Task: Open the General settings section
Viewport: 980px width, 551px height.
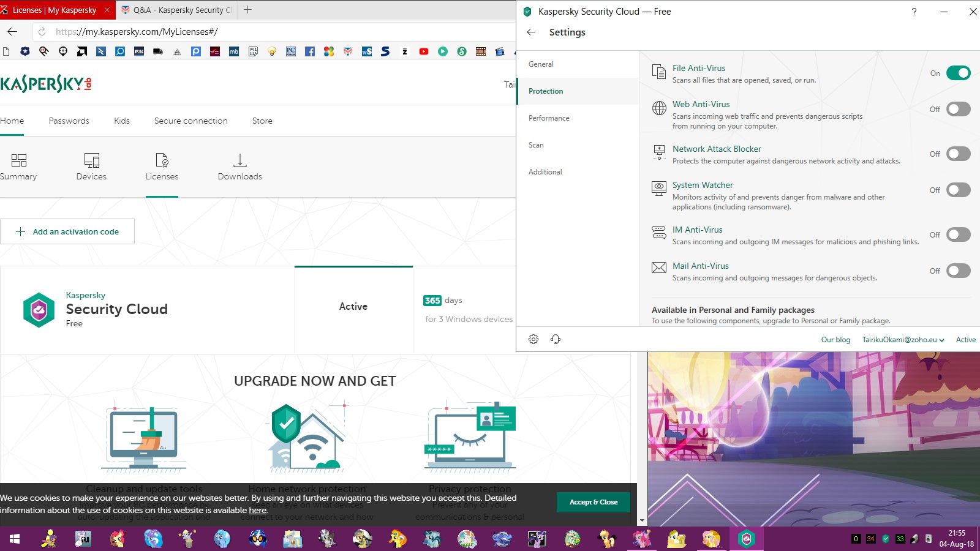Action: pos(578,64)
